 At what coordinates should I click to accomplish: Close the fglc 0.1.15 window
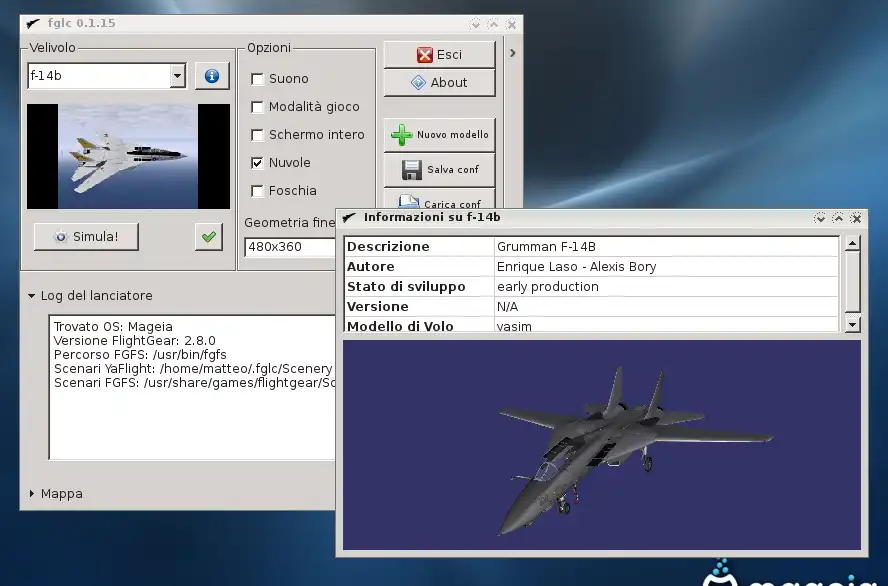tap(511, 24)
